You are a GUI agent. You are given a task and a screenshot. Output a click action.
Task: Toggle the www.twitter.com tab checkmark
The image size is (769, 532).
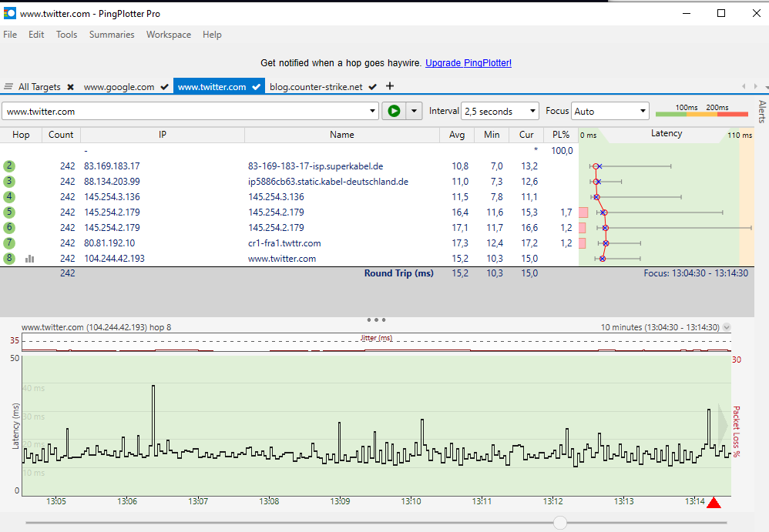[256, 87]
